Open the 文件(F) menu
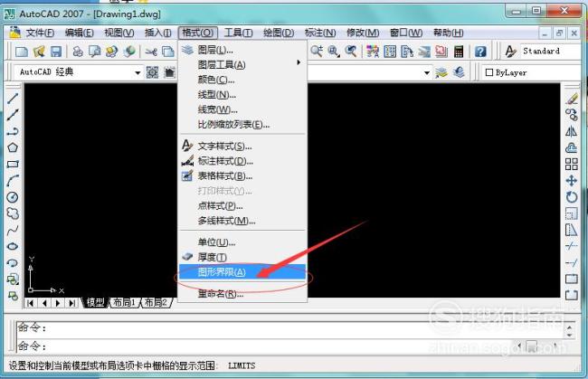The image size is (588, 379). tap(40, 33)
